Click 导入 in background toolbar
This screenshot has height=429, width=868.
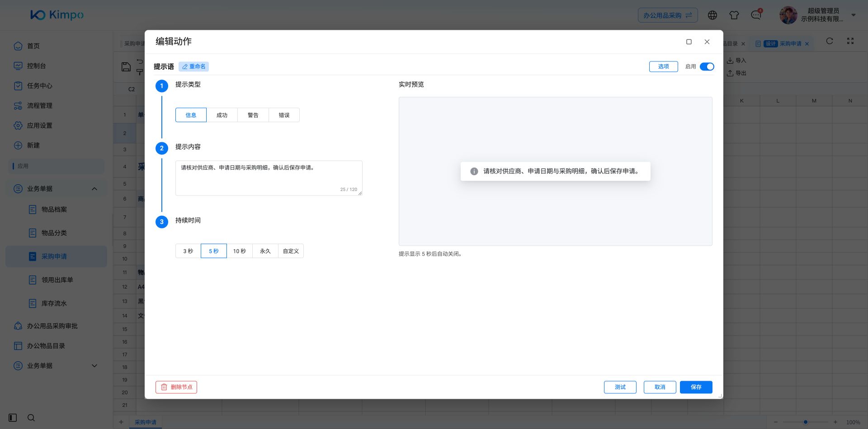pyautogui.click(x=736, y=61)
